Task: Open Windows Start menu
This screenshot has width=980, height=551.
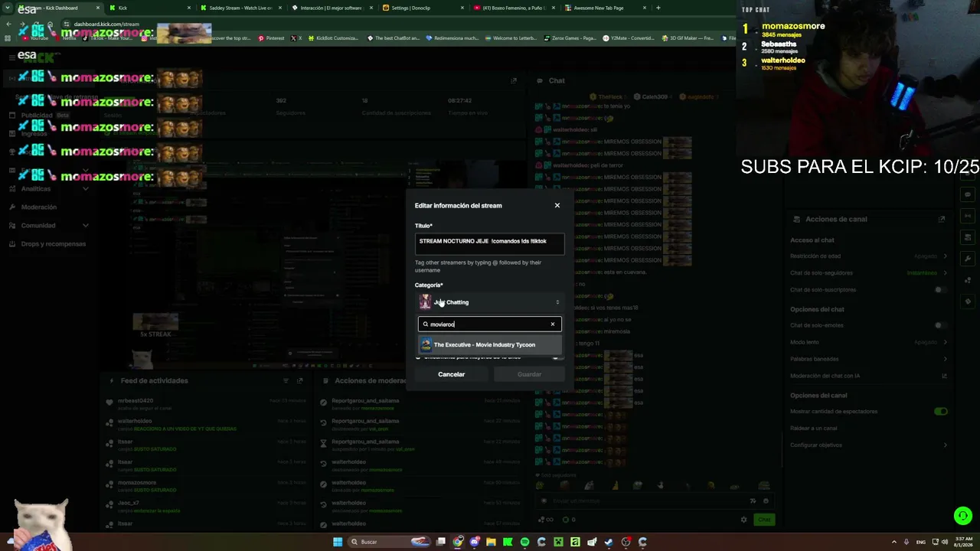Action: pos(338,542)
